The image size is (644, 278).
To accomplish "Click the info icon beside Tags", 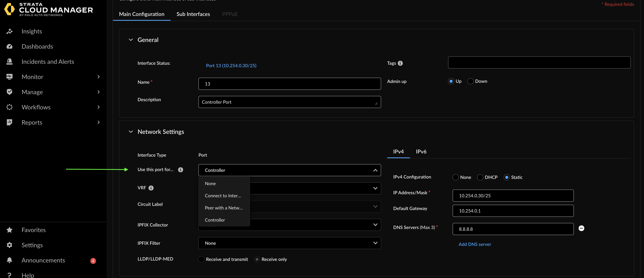I will tap(400, 63).
